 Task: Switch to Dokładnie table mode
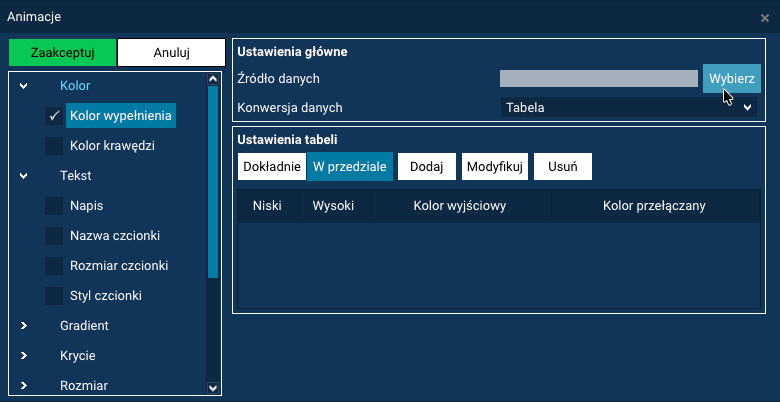[x=271, y=167]
